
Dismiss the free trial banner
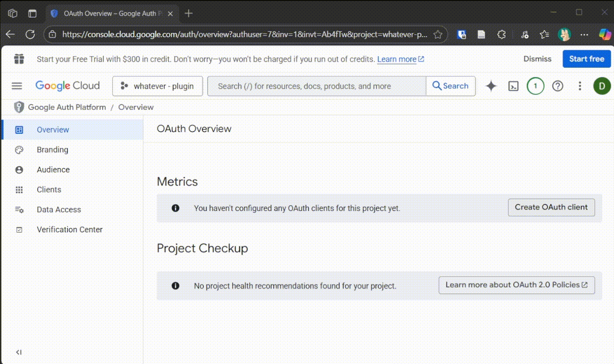(537, 59)
